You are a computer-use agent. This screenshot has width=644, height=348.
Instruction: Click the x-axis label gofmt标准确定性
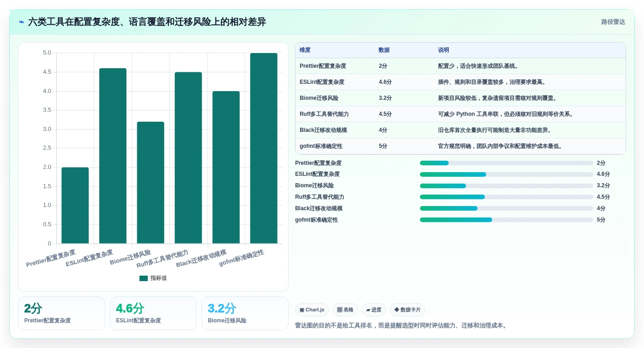point(241,258)
